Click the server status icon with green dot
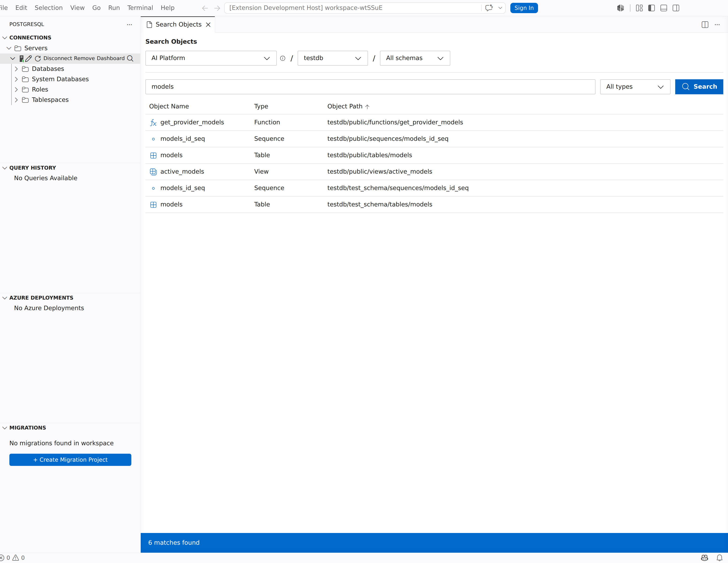Viewport: 728px width, 563px height. point(21,58)
